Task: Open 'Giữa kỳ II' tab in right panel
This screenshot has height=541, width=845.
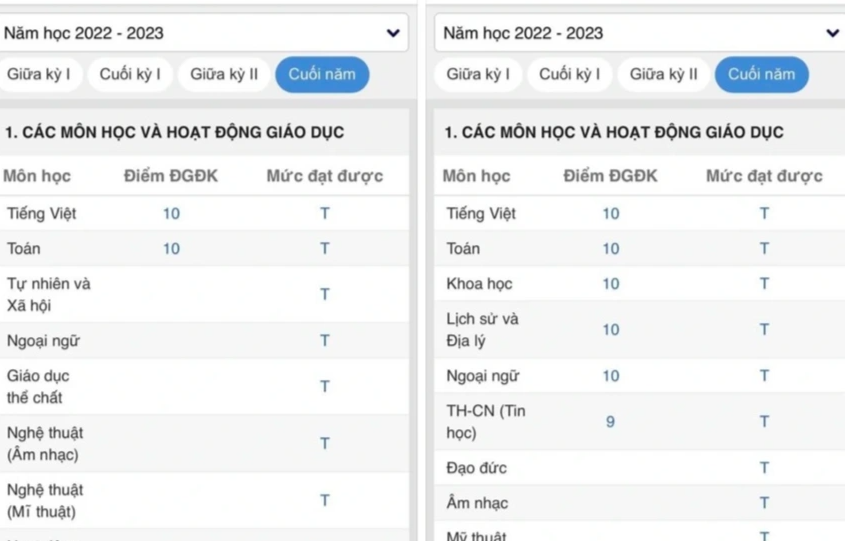Action: [x=664, y=74]
